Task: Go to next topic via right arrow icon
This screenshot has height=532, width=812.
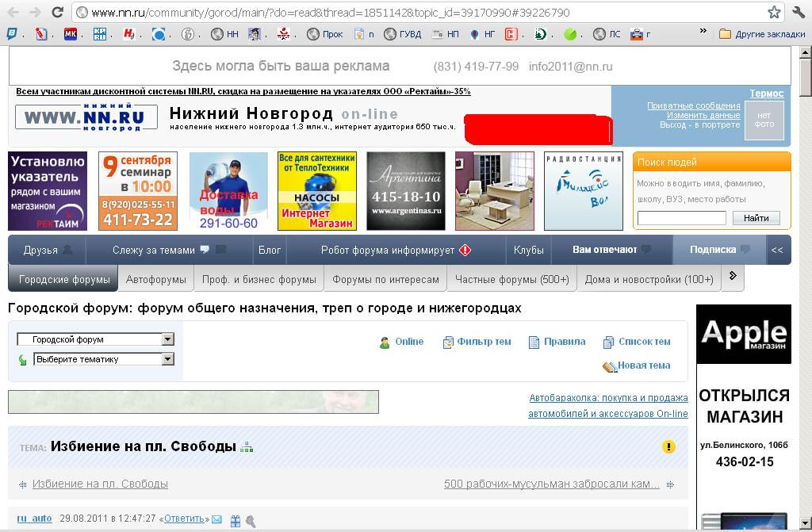Action: coord(671,484)
